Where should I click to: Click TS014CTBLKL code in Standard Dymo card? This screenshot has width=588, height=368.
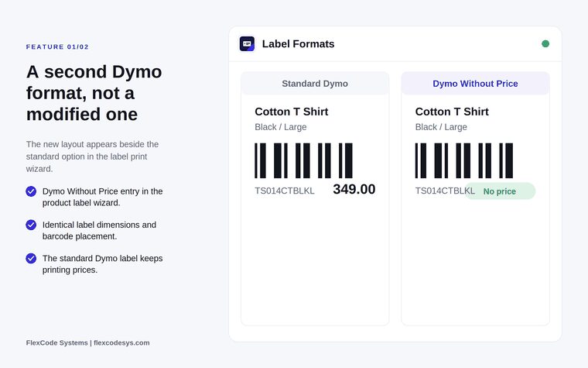pyautogui.click(x=285, y=191)
